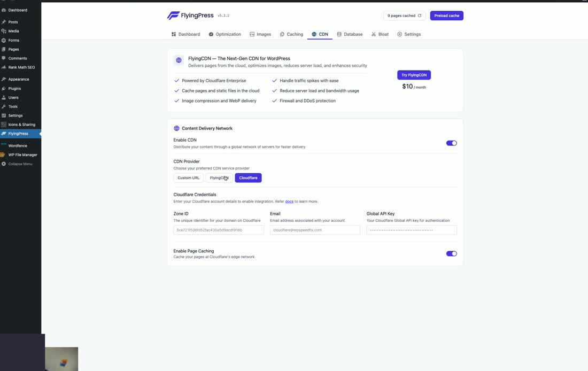Click the Tools wrench icon
This screenshot has height=371, width=588.
[x=4, y=106]
